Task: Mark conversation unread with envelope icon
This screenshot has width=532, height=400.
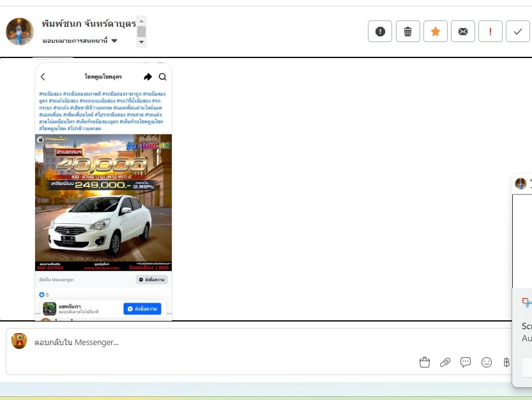Action: click(463, 31)
